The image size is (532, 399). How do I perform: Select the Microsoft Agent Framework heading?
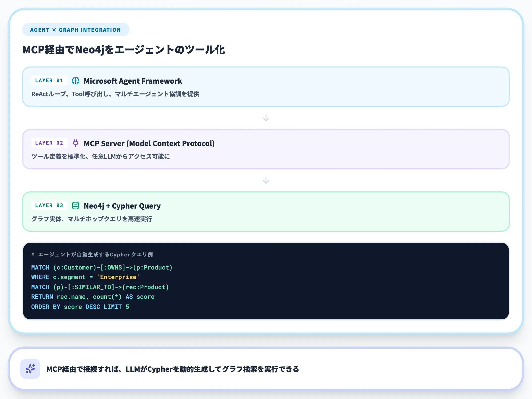click(133, 81)
